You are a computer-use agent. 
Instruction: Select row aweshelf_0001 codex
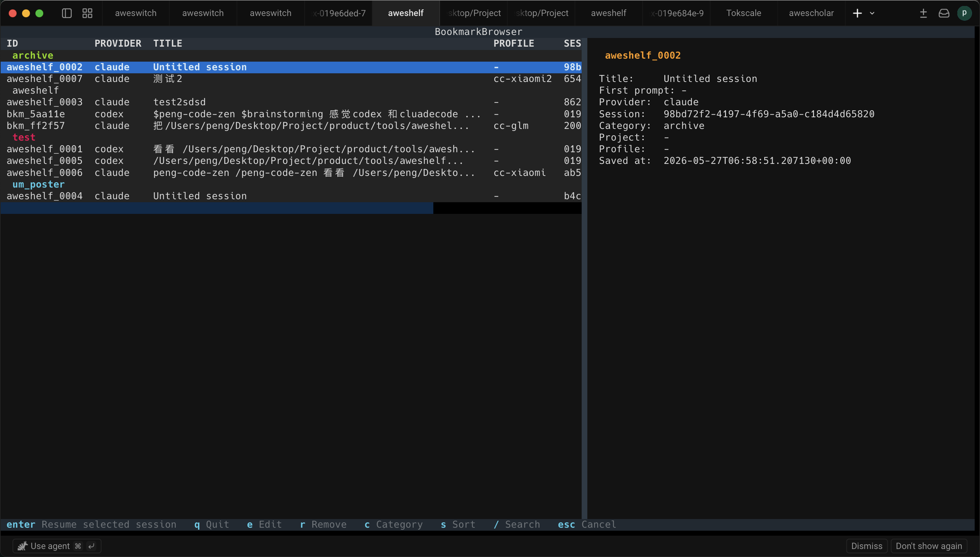click(291, 149)
